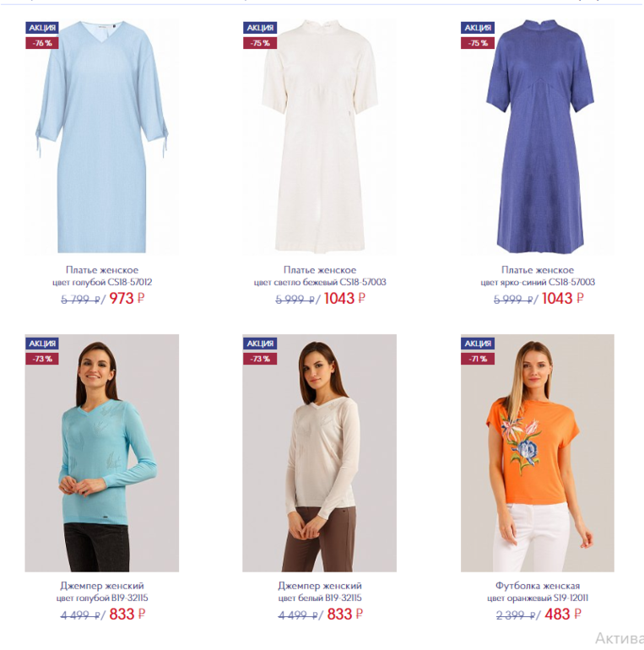Screen dimensions: 644x650
Task: Click the -71 % badge on orange t-shirt
Action: tap(478, 359)
